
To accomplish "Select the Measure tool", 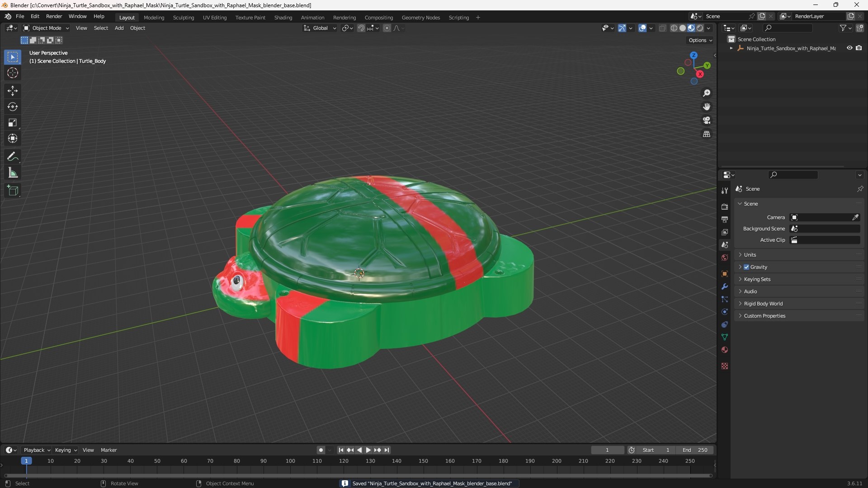I will click(13, 173).
